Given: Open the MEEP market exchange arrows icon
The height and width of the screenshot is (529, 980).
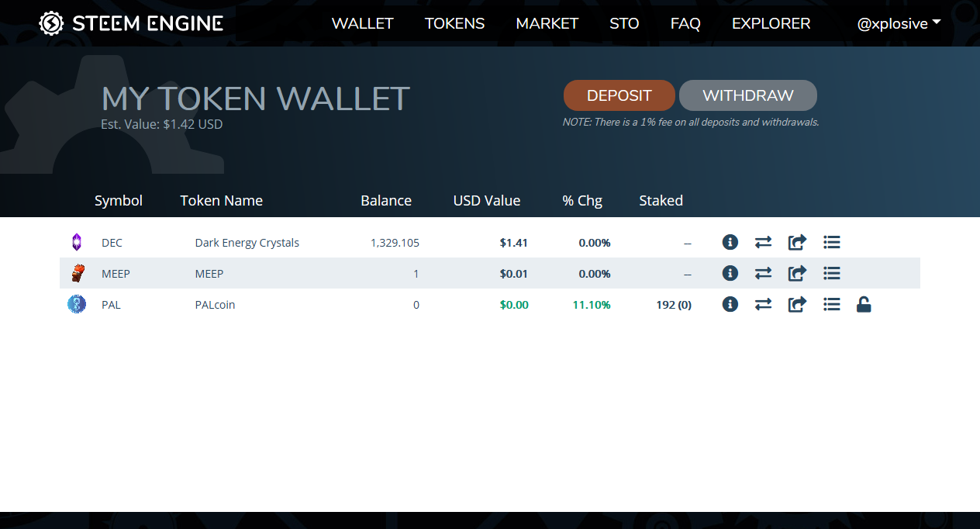Looking at the screenshot, I should pos(764,273).
